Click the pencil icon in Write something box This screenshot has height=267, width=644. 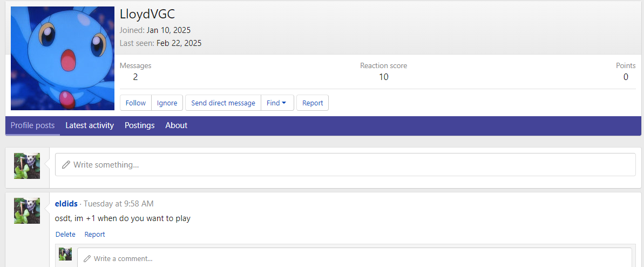(x=66, y=164)
